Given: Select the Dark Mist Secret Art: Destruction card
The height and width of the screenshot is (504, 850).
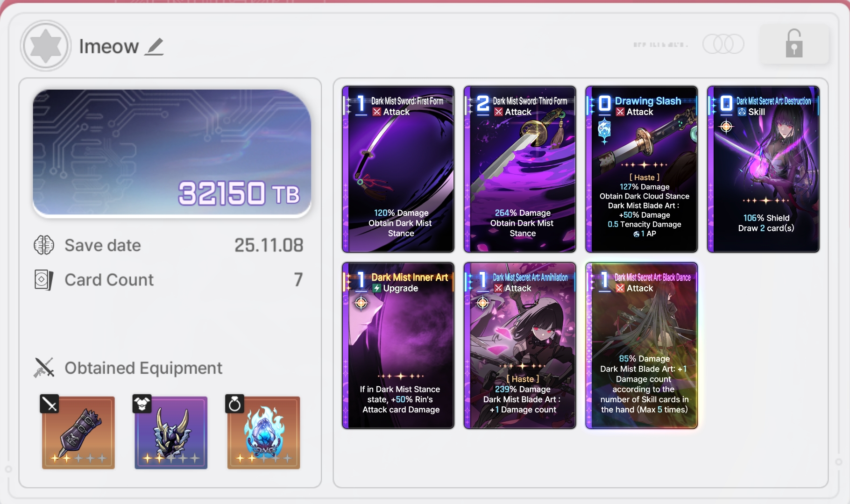Looking at the screenshot, I should 764,169.
